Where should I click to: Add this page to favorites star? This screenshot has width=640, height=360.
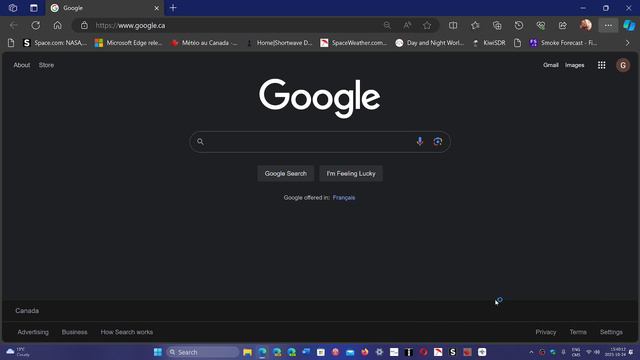pyautogui.click(x=427, y=25)
